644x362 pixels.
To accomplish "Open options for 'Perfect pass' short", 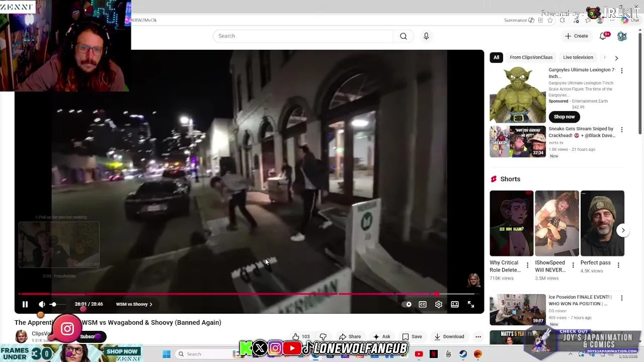I will pyautogui.click(x=618, y=265).
